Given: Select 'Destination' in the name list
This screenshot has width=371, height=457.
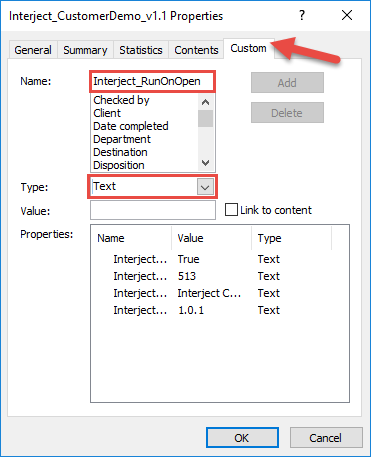Looking at the screenshot, I should tap(120, 152).
